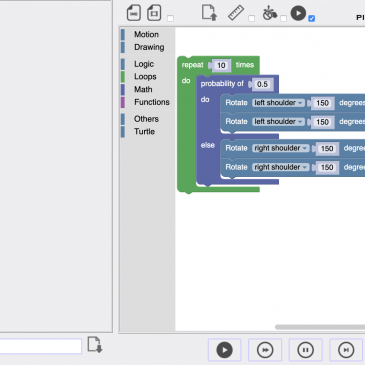Click the text input field at bottom left
Viewport: 365px width, 365px height.
(x=41, y=346)
